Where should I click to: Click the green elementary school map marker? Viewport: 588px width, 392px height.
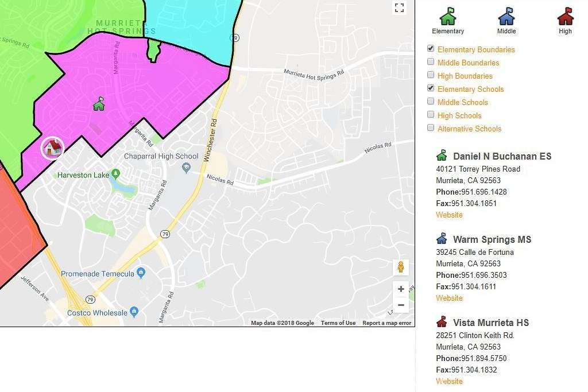(99, 104)
